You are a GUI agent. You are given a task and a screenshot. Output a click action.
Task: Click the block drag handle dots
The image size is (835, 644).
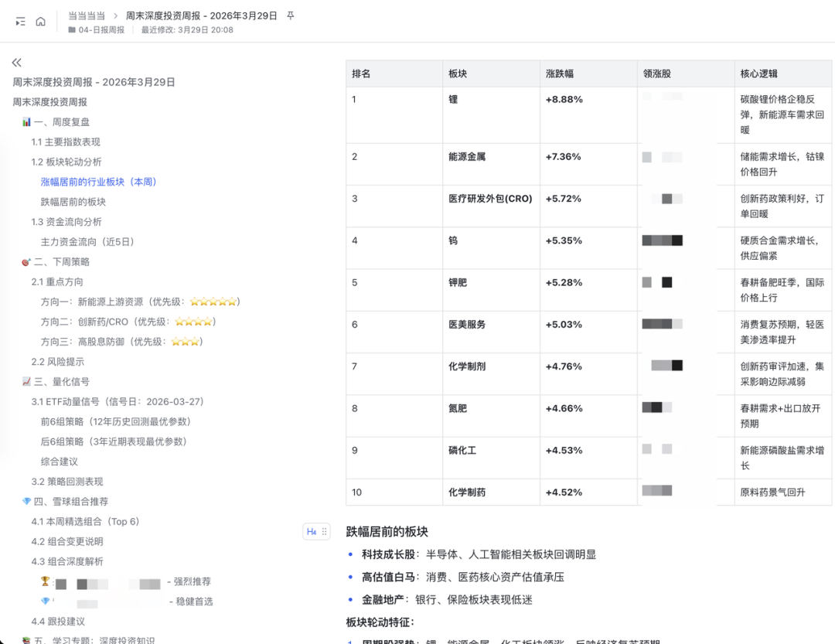coord(324,532)
